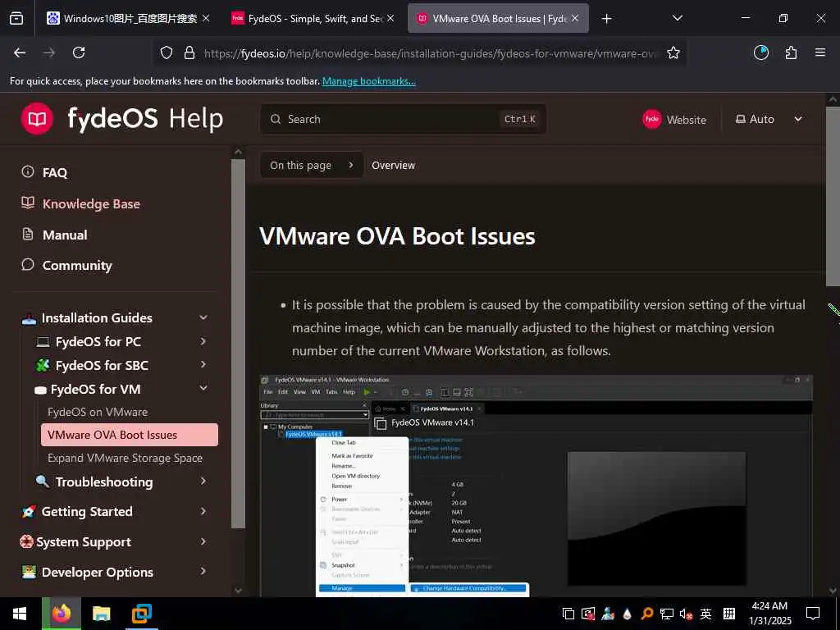Click the muted volume tray icon

click(686, 614)
